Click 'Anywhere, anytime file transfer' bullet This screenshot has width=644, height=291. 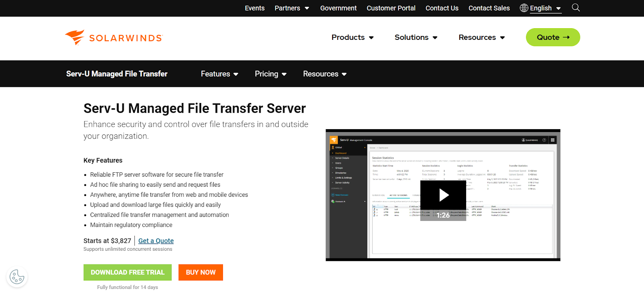[x=169, y=195]
